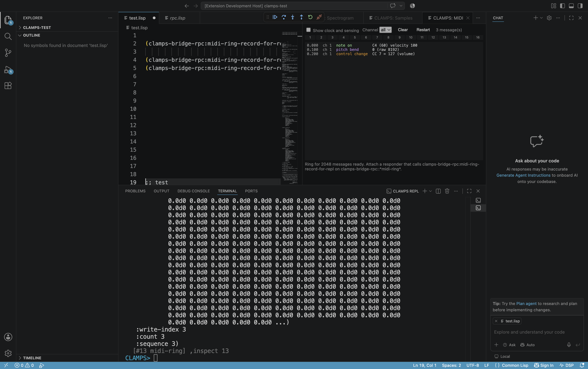Open the Explorer view in activity bar
The height and width of the screenshot is (369, 588).
pyautogui.click(x=8, y=20)
